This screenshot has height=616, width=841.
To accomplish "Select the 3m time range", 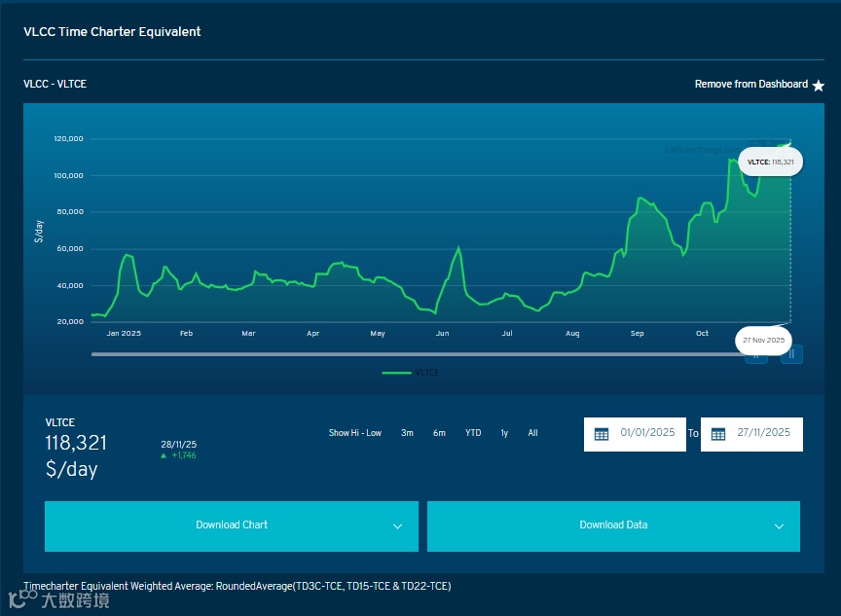I will coord(407,433).
